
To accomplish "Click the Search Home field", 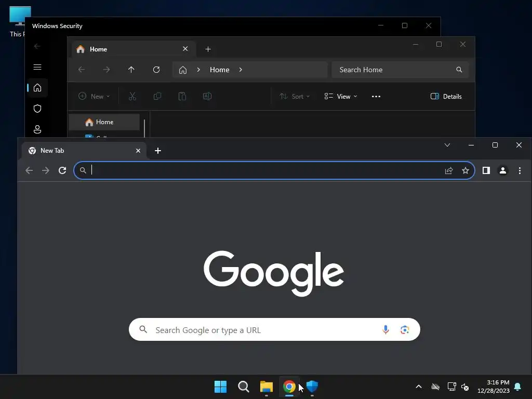I will (401, 70).
